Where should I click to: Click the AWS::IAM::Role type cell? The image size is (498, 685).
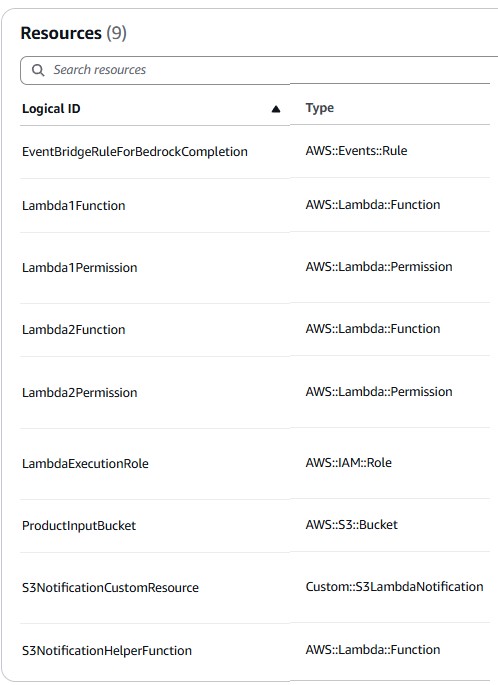pos(348,463)
